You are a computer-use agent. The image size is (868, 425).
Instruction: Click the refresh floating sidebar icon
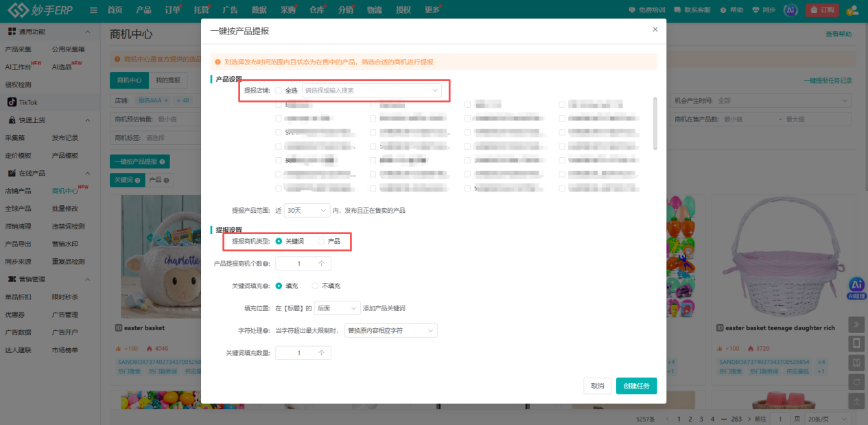856,381
